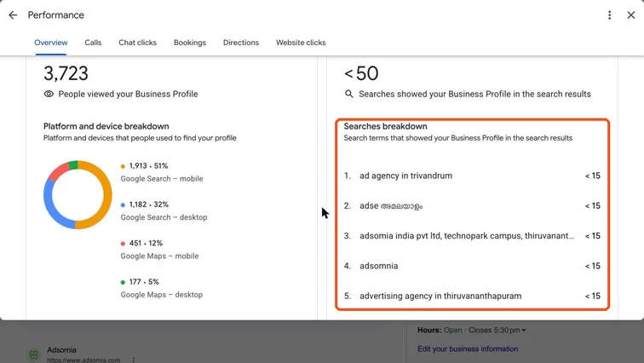Viewport: 644px width, 363px height.
Task: Click the green Google Maps desktop legend dot
Action: 123,282
